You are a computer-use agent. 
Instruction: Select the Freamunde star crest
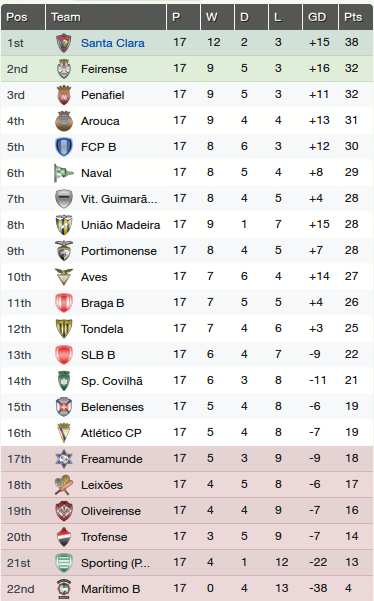point(64,459)
